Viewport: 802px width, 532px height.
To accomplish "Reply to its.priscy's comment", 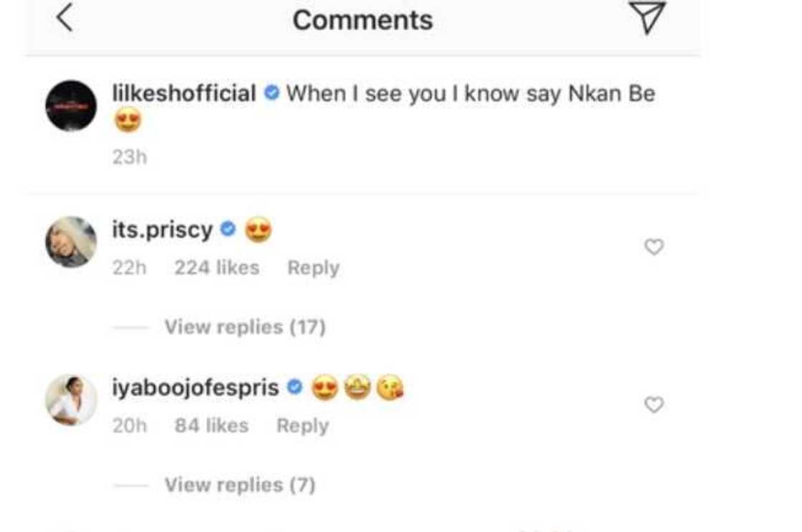I will [x=314, y=267].
